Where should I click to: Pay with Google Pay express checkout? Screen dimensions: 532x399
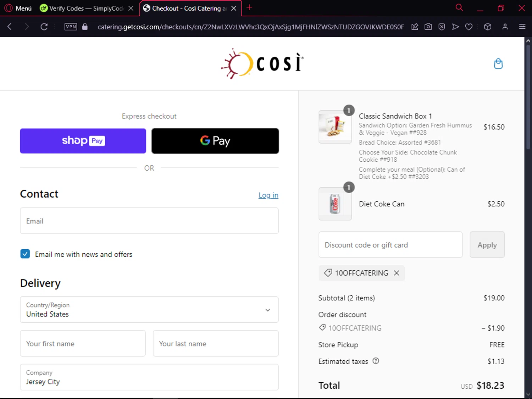[215, 141]
